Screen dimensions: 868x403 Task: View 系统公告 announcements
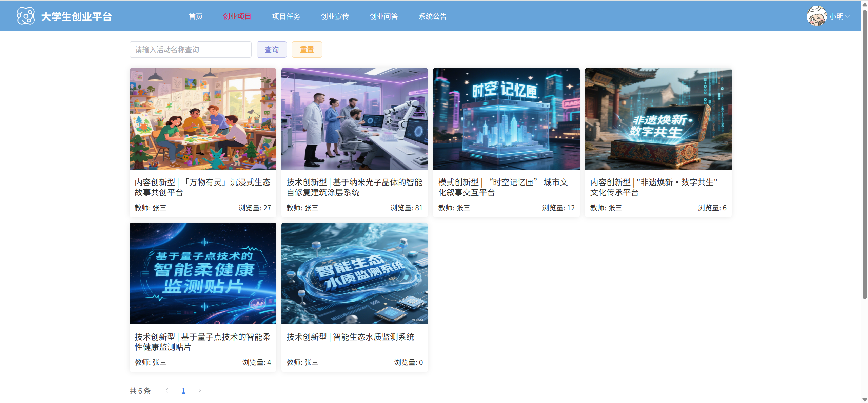pos(432,16)
